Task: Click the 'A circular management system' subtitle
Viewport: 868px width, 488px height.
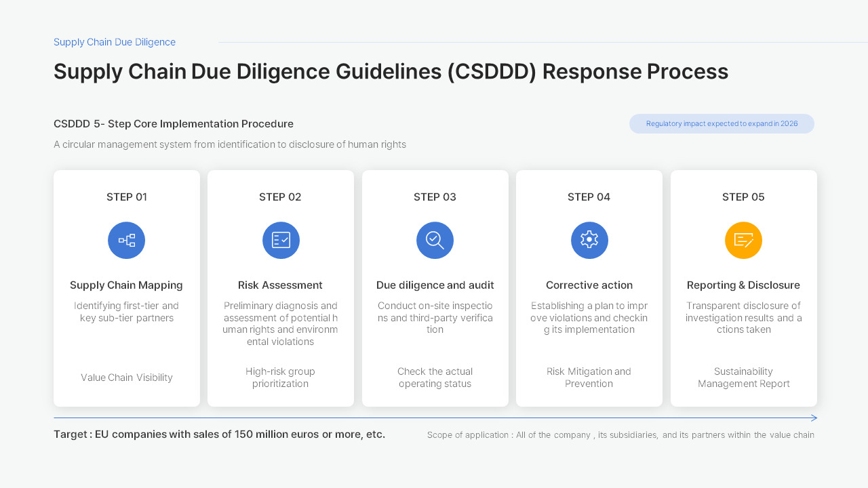Action: tap(230, 144)
